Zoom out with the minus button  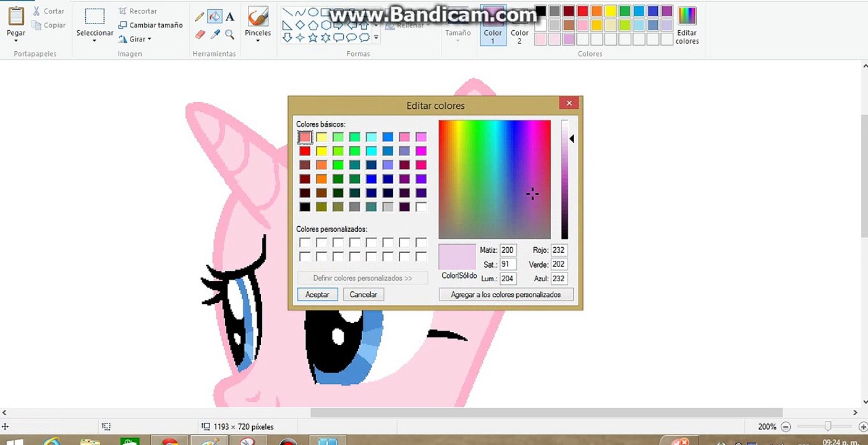tap(786, 426)
